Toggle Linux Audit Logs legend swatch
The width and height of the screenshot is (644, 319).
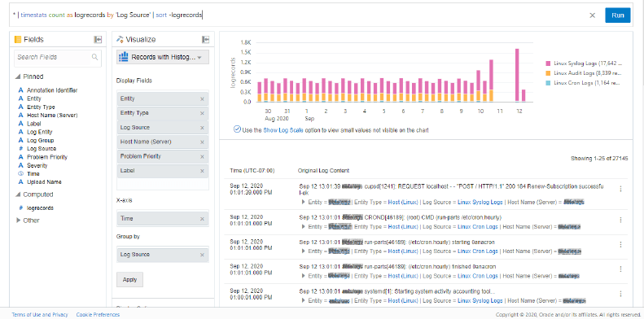(x=548, y=73)
